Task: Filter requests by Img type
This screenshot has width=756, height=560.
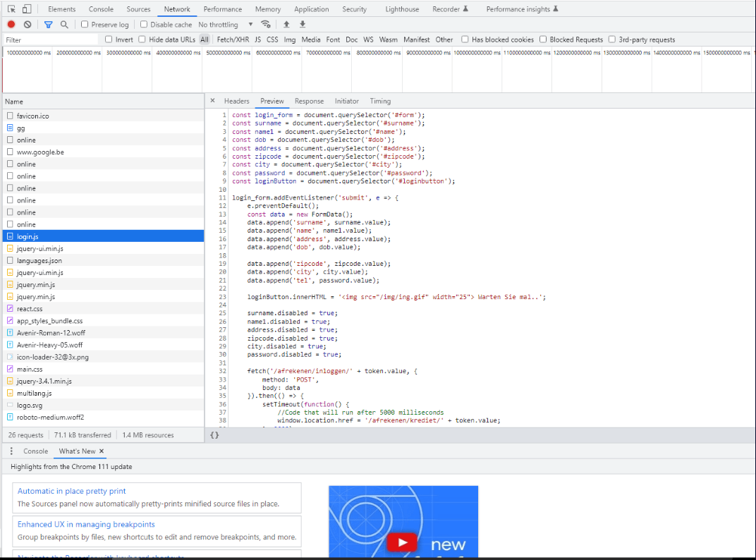Action: pos(290,39)
